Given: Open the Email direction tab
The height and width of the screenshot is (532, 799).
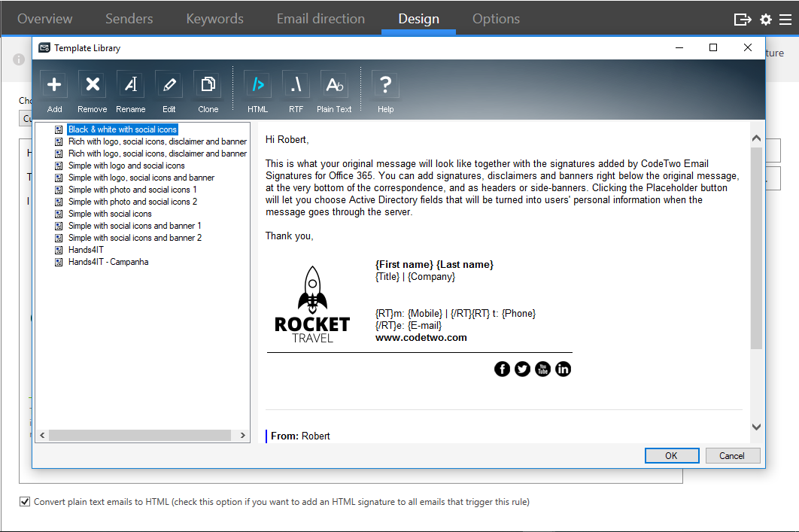Looking at the screenshot, I should [321, 19].
